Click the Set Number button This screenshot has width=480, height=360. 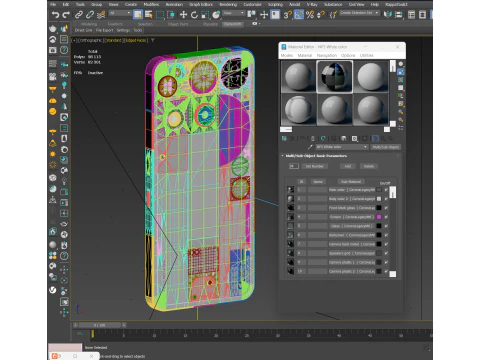315,166
